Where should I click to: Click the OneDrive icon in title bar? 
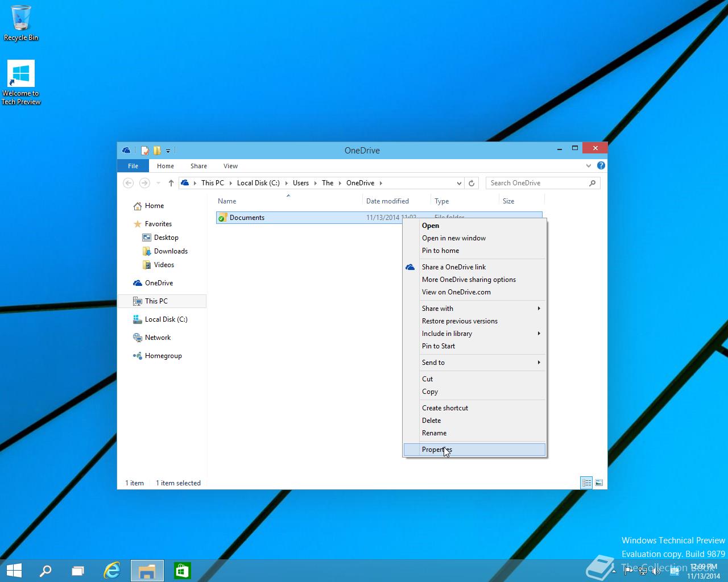[x=126, y=150]
